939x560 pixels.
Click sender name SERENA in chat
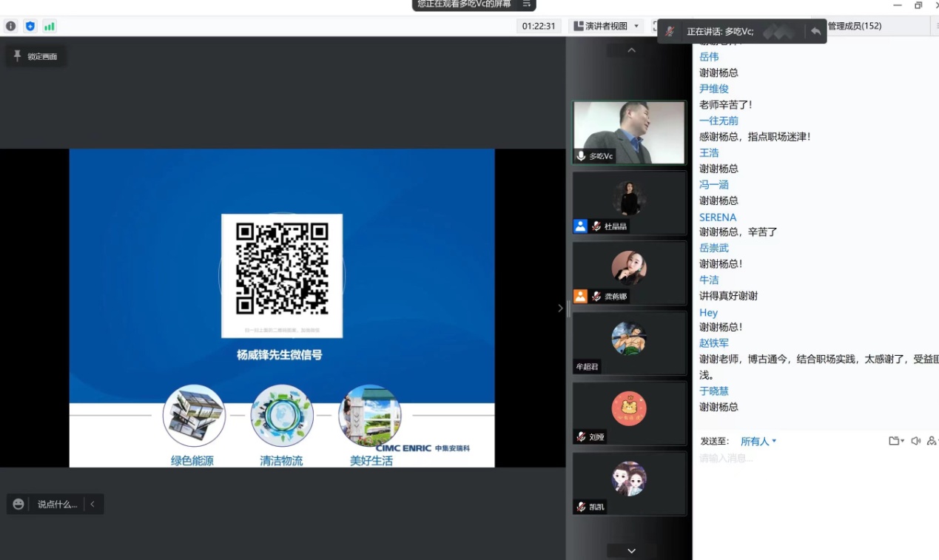coord(718,217)
